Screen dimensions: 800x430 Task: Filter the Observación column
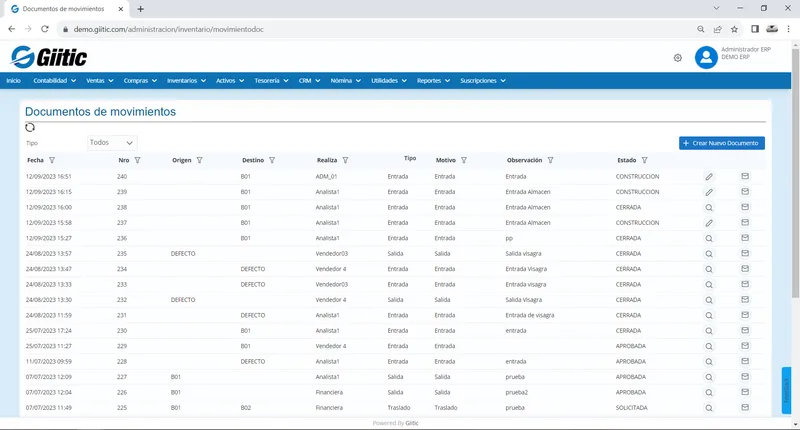551,160
